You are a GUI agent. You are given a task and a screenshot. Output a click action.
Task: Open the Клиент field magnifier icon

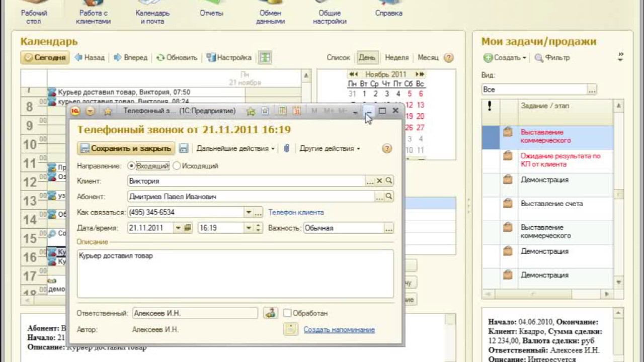pyautogui.click(x=389, y=181)
